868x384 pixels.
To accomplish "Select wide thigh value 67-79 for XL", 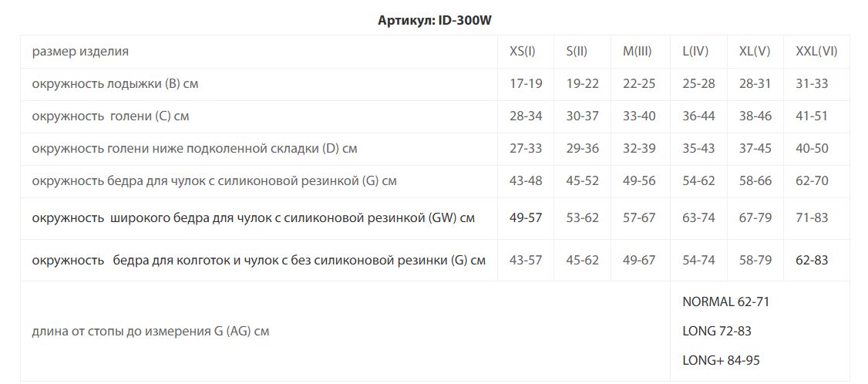I will pos(755,217).
